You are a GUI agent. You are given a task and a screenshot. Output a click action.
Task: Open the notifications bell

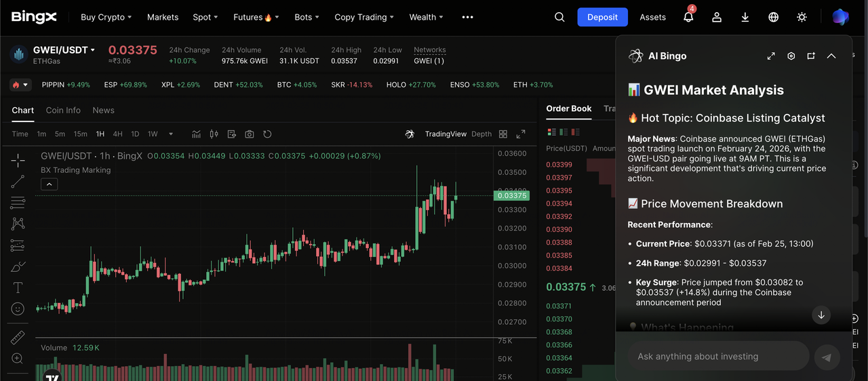(688, 17)
